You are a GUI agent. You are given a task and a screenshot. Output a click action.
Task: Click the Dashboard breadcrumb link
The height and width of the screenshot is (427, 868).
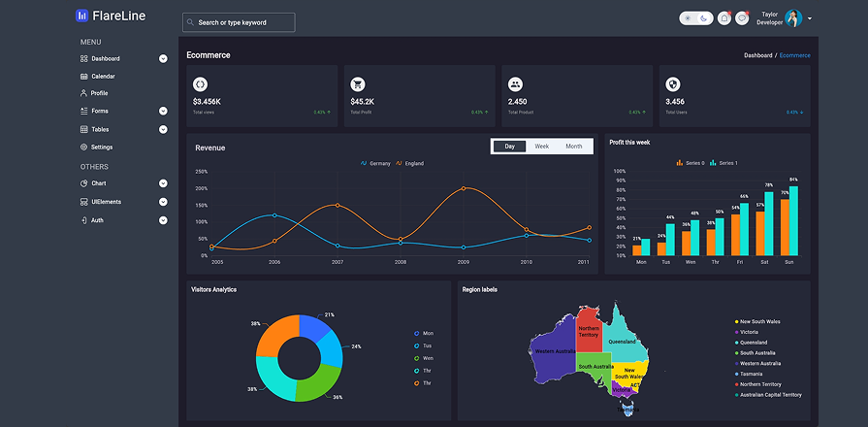pyautogui.click(x=757, y=55)
